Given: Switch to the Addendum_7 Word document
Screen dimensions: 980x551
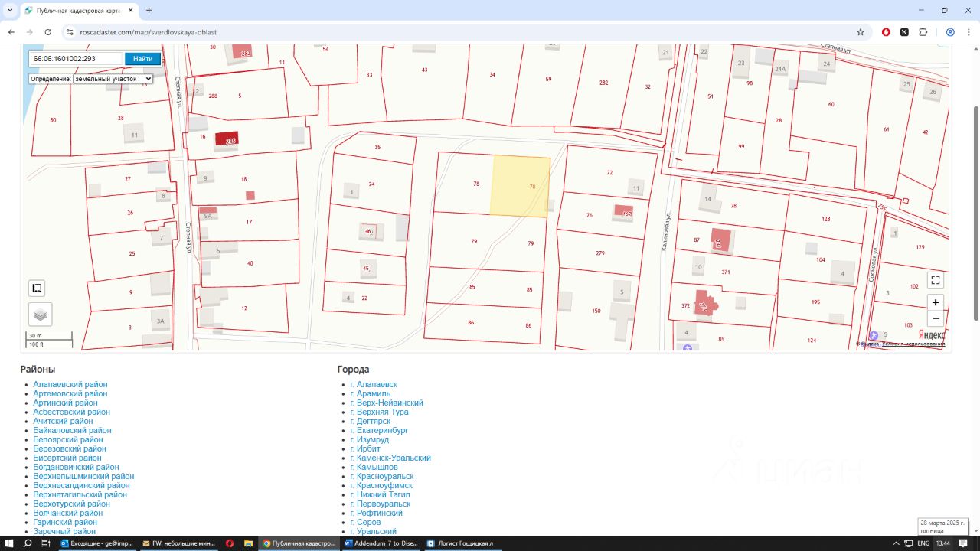Looking at the screenshot, I should (x=380, y=543).
